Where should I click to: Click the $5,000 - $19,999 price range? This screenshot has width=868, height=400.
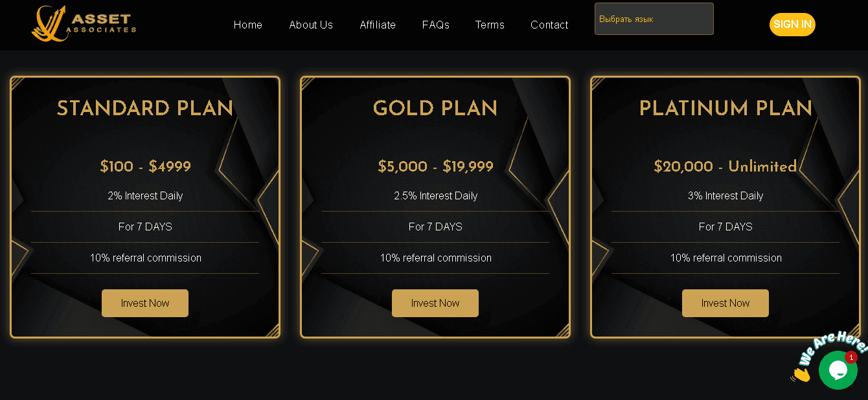click(435, 167)
